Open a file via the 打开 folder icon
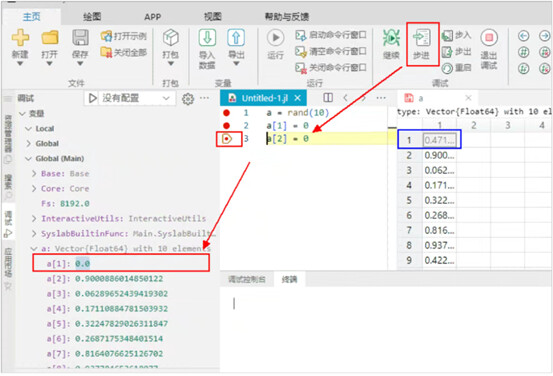This screenshot has width=553, height=376. (x=50, y=37)
